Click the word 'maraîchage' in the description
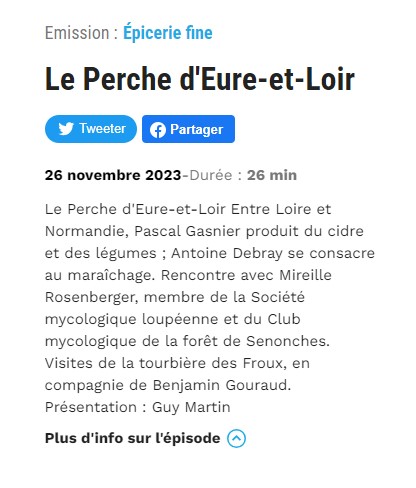This screenshot has height=488, width=416. pyautogui.click(x=111, y=276)
